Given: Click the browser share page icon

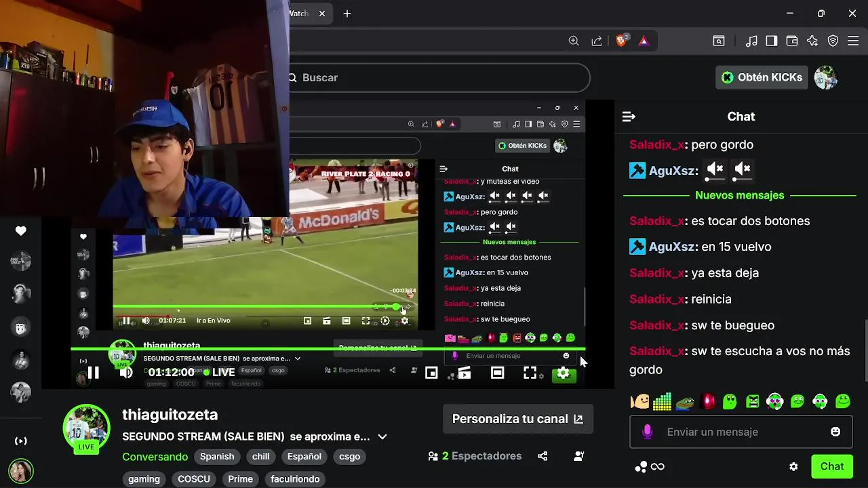Looking at the screenshot, I should click(597, 41).
